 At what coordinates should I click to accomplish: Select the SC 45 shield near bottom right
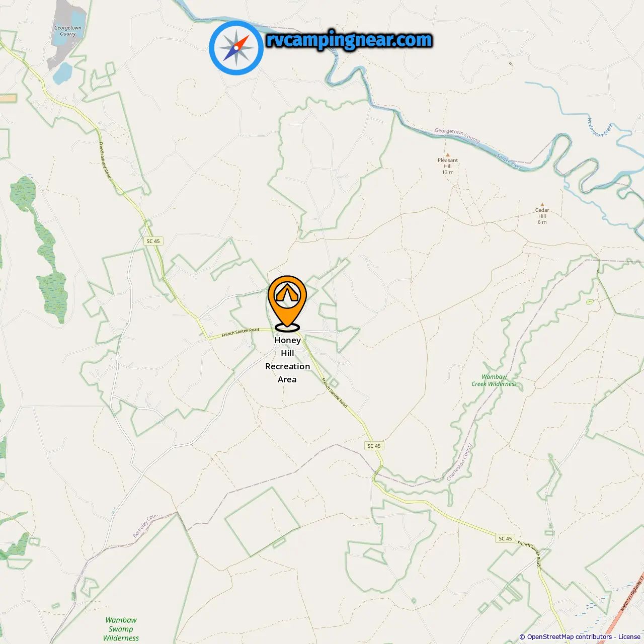click(505, 538)
